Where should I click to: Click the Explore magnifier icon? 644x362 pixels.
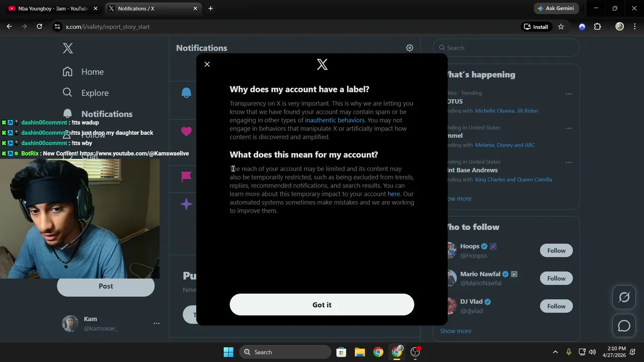point(68,93)
